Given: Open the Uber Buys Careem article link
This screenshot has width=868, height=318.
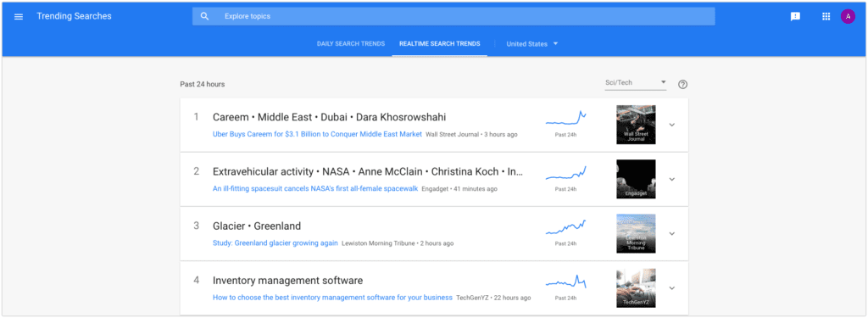Looking at the screenshot, I should (x=317, y=135).
